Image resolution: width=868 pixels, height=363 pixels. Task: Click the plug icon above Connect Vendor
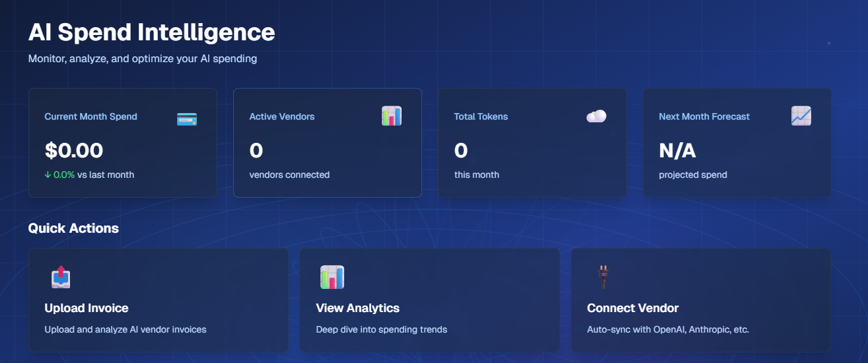click(602, 277)
